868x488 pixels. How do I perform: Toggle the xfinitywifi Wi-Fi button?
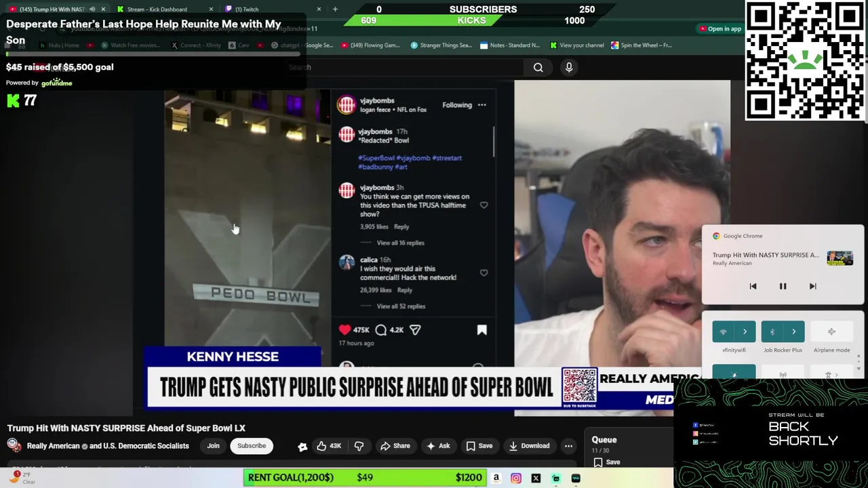[x=723, y=331]
